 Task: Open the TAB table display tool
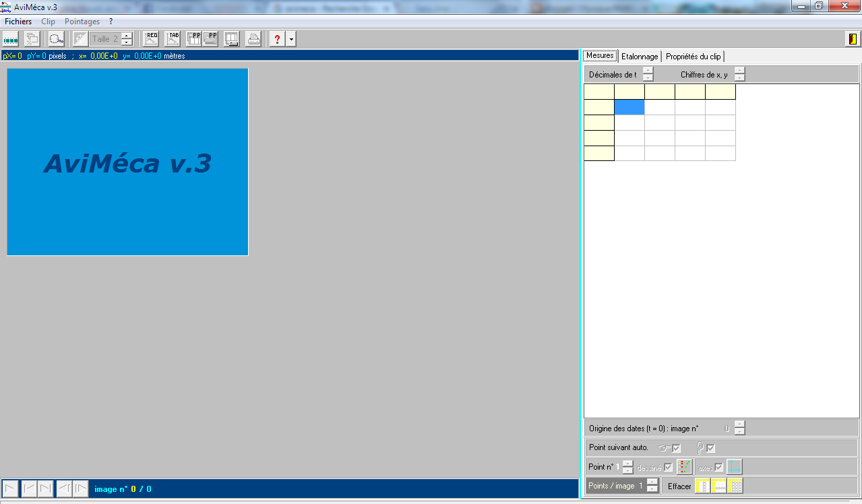(172, 38)
